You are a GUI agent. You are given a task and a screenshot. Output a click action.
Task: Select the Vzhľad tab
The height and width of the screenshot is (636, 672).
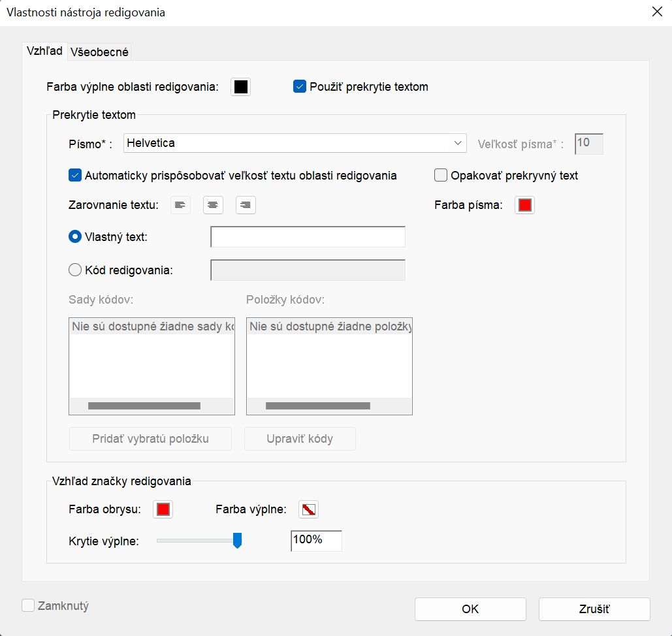(x=44, y=51)
